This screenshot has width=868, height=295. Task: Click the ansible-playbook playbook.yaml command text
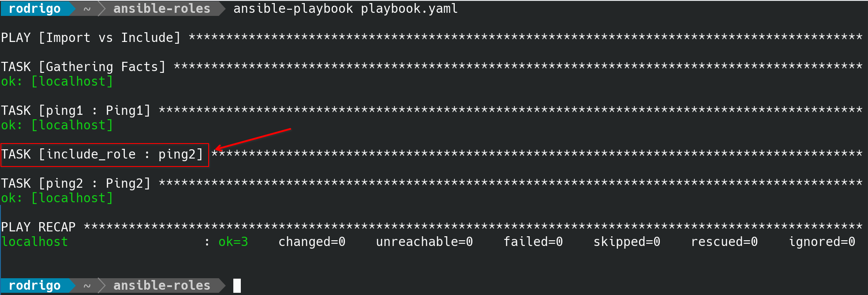coord(345,9)
